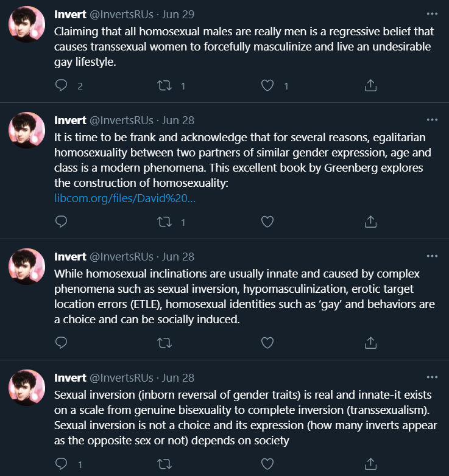Share the Greenberg book tweet
This screenshot has height=476, width=449.
tap(370, 222)
